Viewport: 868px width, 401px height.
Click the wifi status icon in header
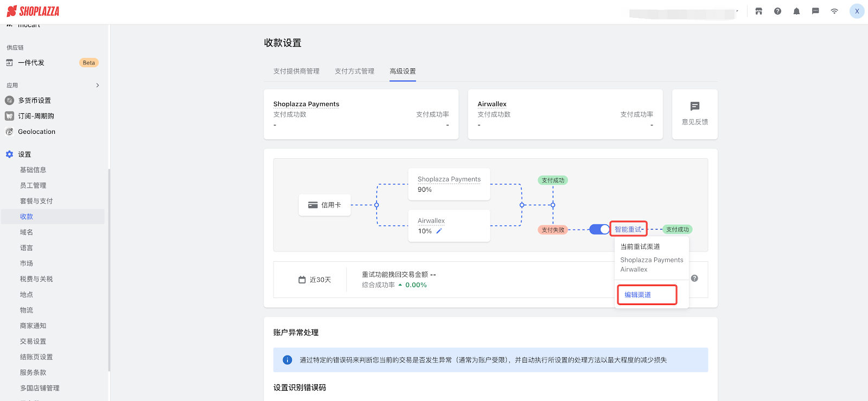coord(834,11)
